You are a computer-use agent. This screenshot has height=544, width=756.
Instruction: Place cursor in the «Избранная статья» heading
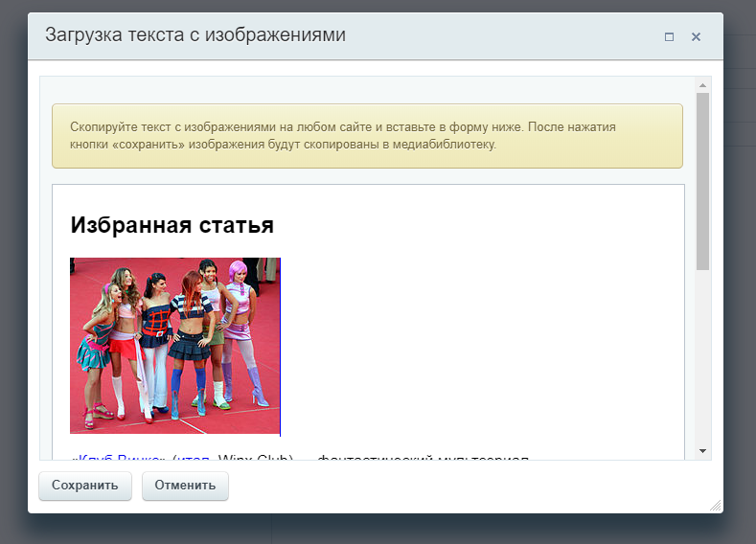pos(172,226)
